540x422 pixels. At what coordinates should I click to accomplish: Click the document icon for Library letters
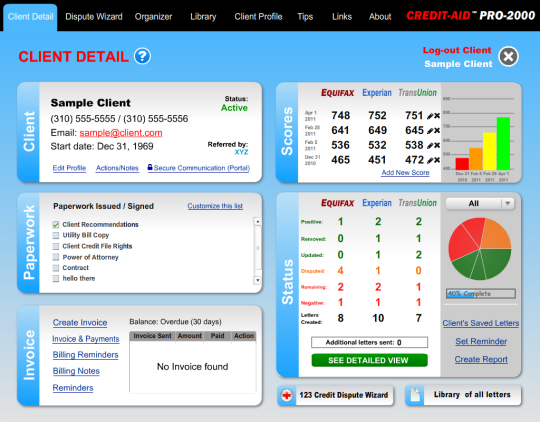click(415, 395)
